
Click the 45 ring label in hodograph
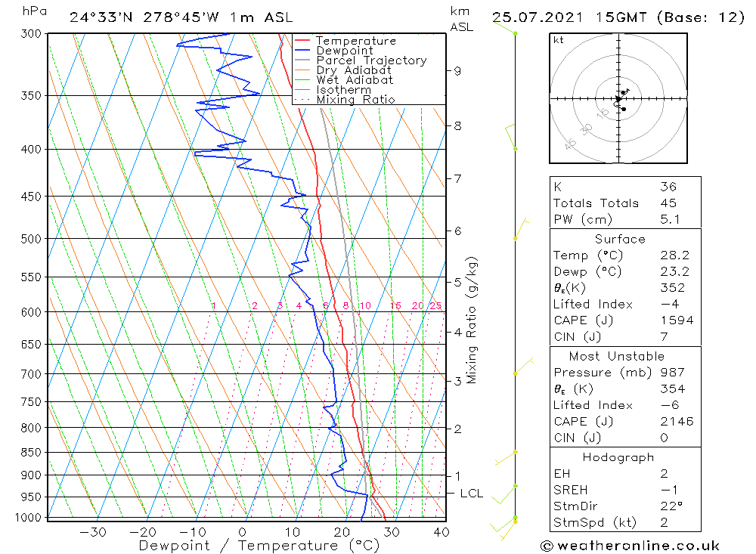point(570,144)
